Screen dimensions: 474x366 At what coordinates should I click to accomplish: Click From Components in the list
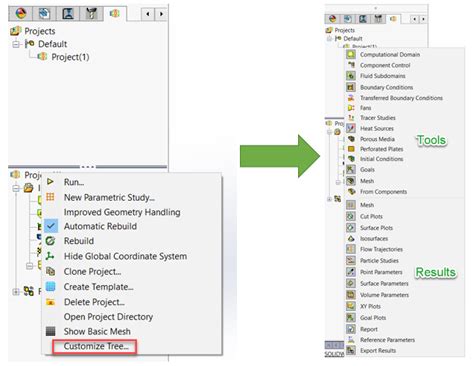[383, 191]
